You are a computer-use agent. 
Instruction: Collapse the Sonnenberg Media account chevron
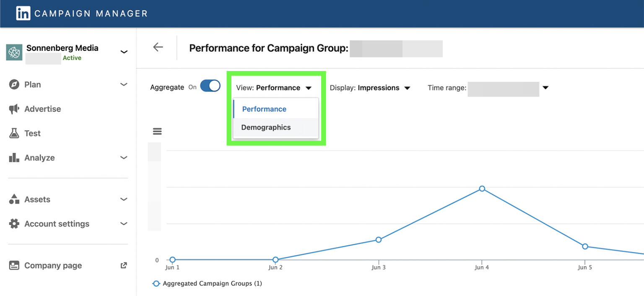click(124, 52)
